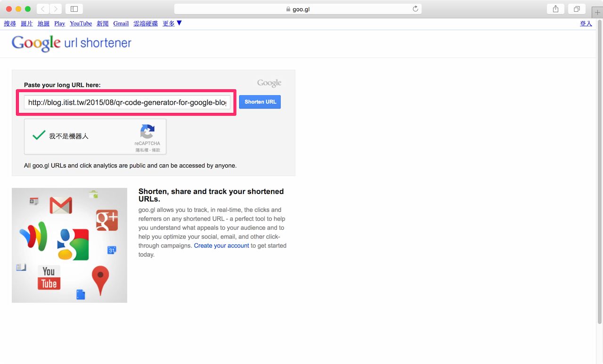Click the 登入 sign-in link

(x=586, y=24)
